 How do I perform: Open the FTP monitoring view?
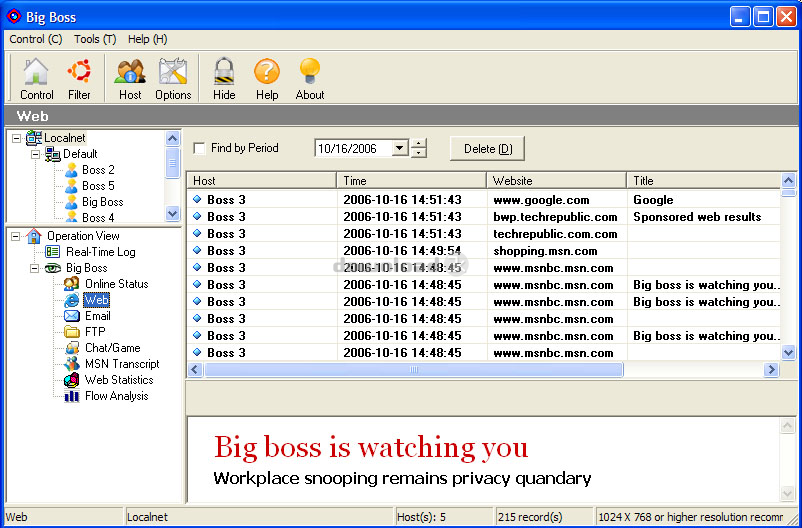coord(95,332)
